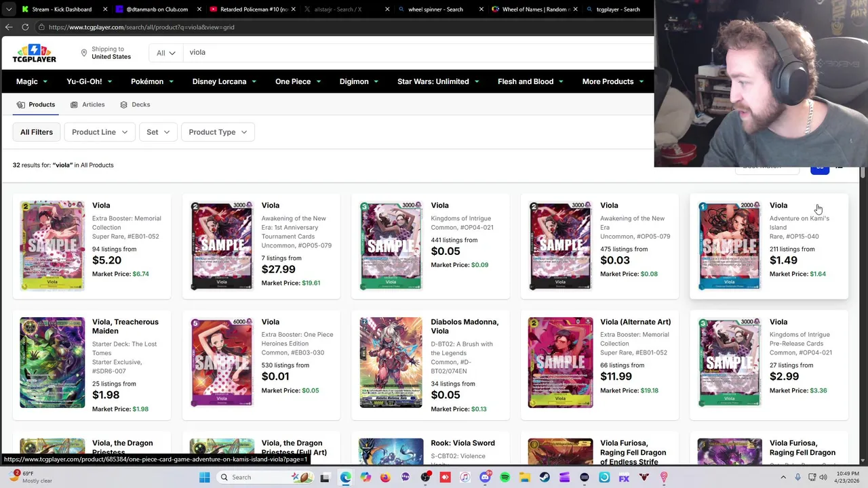Open OBS Studio from the taskbar
868x488 pixels.
click(425, 477)
